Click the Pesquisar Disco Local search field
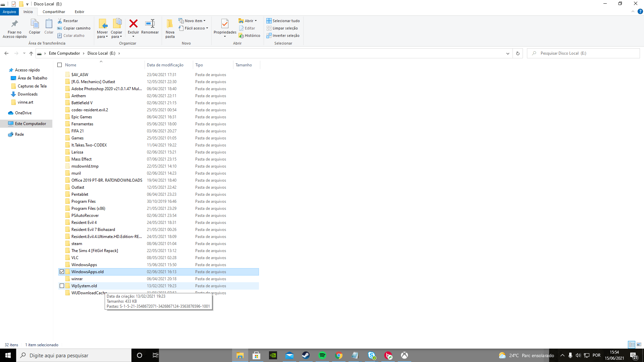The width and height of the screenshot is (644, 362). click(x=584, y=53)
